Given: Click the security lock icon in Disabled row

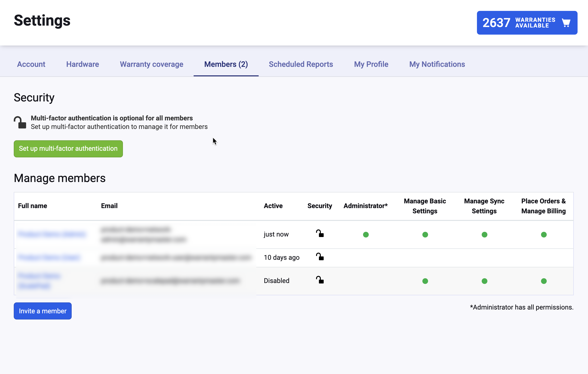Looking at the screenshot, I should [x=320, y=280].
